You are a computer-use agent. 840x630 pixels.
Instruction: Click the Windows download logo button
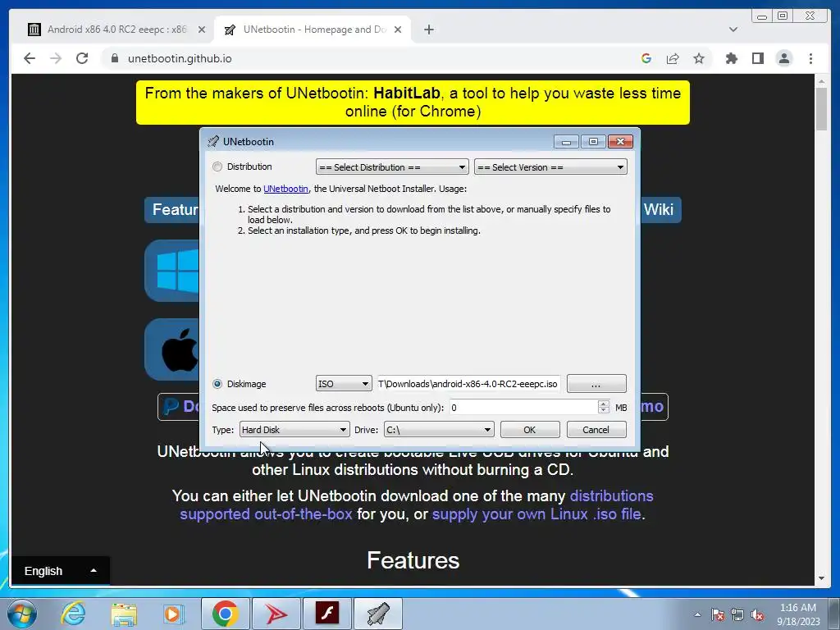(172, 271)
